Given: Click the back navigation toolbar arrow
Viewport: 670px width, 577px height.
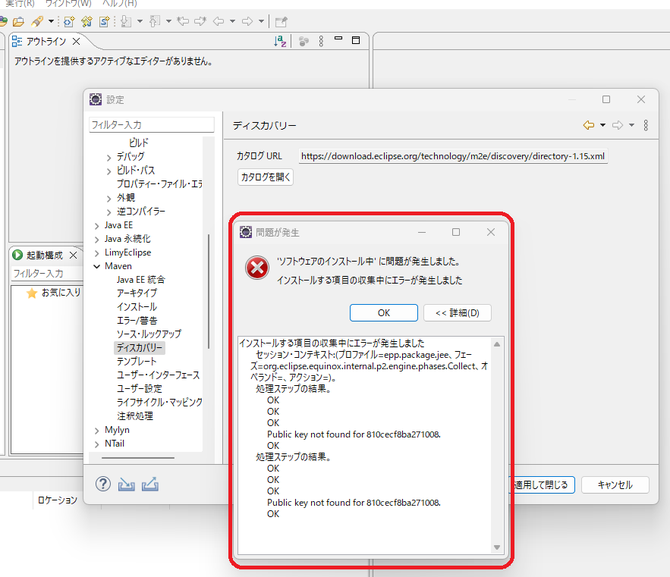Looking at the screenshot, I should [219, 21].
